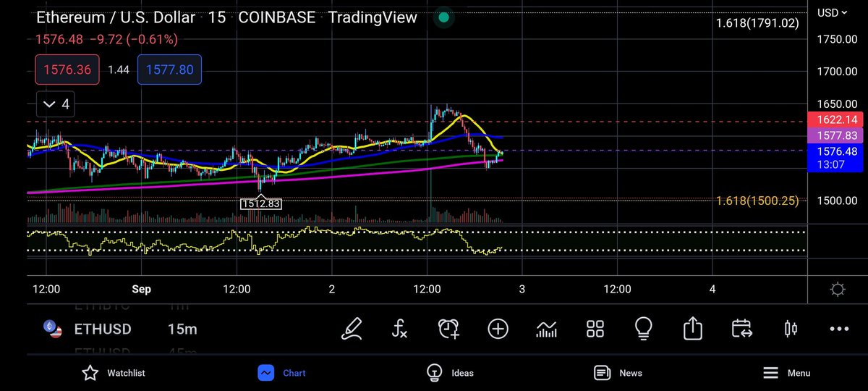Expand the collapsed indicators legend showing 4
Screen dimensions: 868x391
56,104
